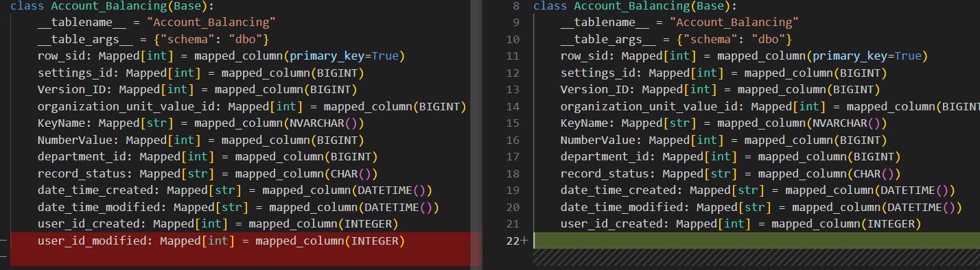Image resolution: width=980 pixels, height=270 pixels.
Task: Select line number 18 in the gutter
Action: point(513,173)
